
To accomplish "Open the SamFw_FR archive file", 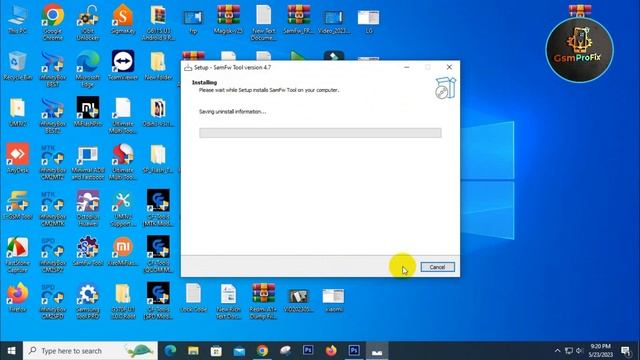I will (298, 20).
